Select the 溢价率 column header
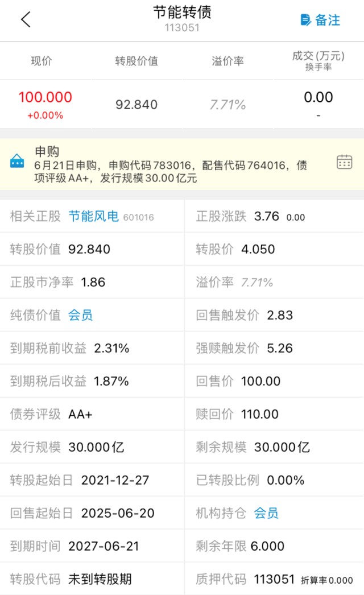This screenshot has height=595, width=364. tap(227, 61)
